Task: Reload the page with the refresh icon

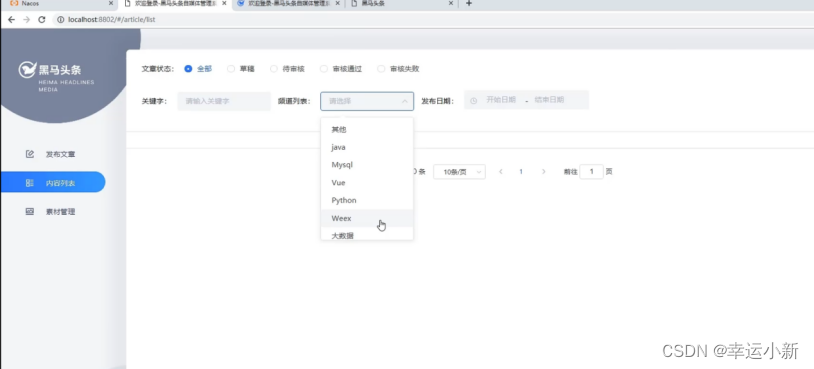Action: (42, 20)
